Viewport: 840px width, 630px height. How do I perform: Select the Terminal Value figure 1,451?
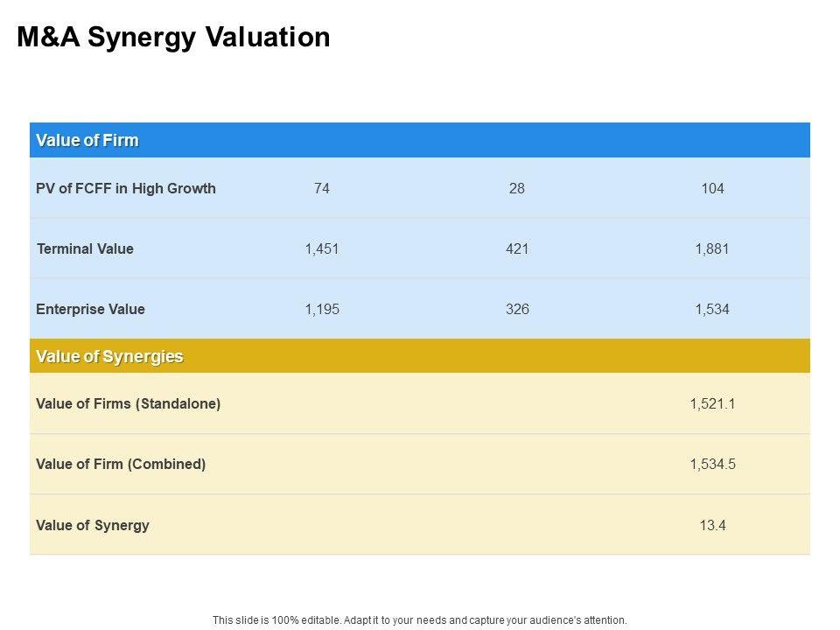click(x=321, y=249)
